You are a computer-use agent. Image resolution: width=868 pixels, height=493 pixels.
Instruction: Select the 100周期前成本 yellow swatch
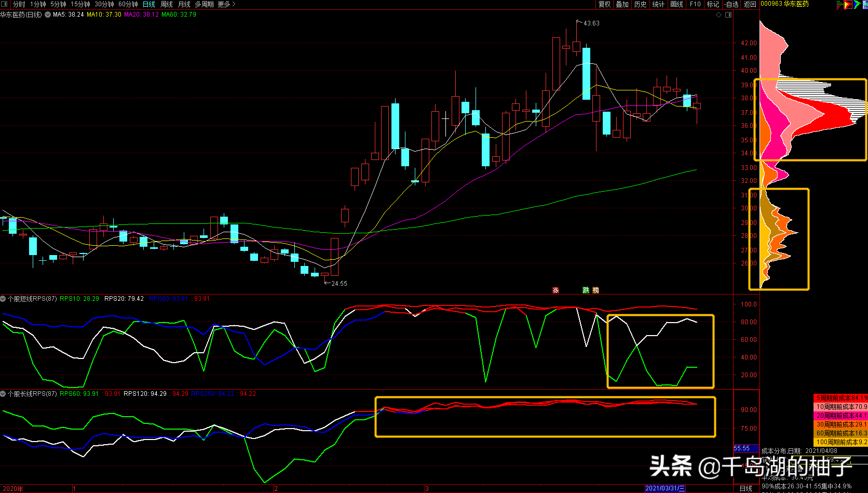[840, 442]
